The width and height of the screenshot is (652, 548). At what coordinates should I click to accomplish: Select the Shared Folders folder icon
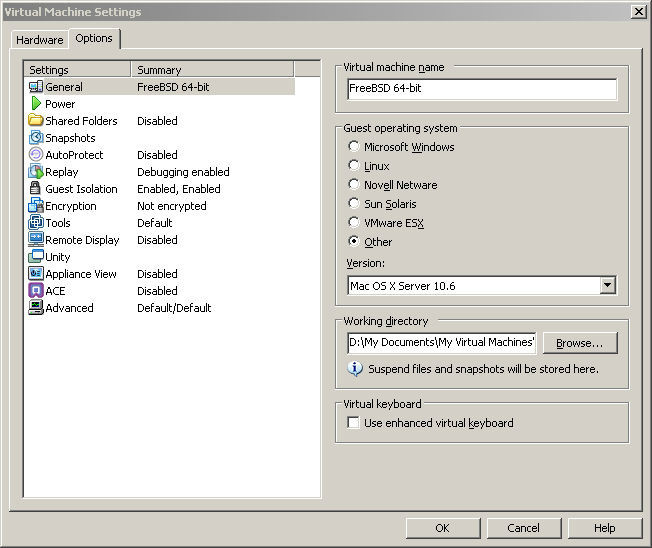[36, 120]
